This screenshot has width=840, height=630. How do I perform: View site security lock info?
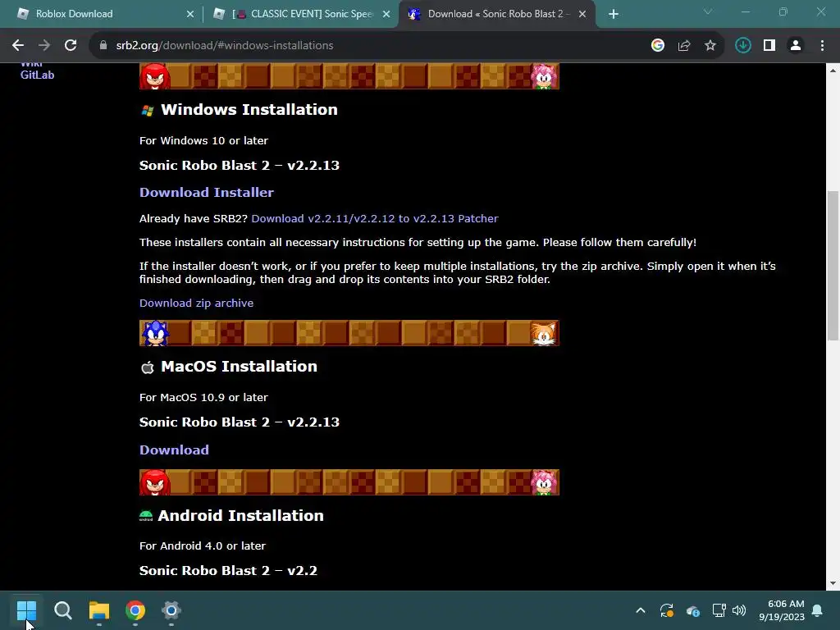click(103, 46)
